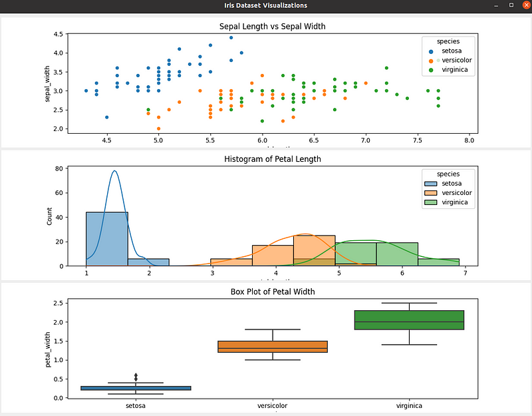Click the tallest blue setosa histogram bar
The height and width of the screenshot is (416, 532).
(107, 239)
